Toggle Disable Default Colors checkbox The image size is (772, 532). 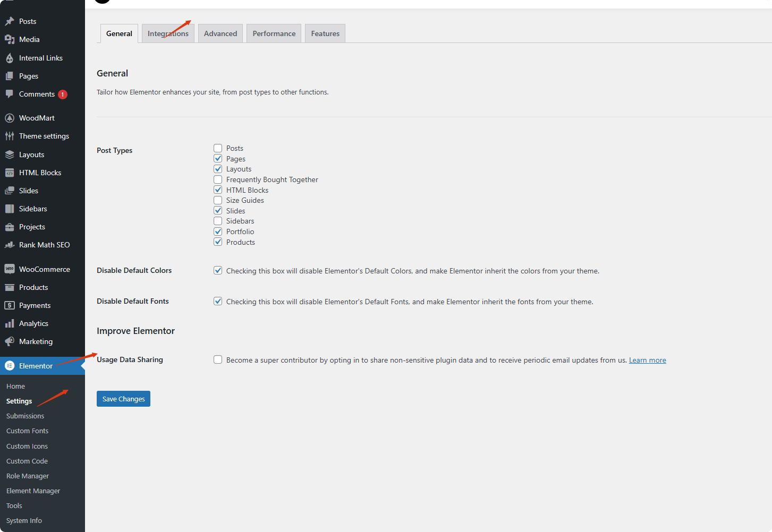click(x=218, y=270)
